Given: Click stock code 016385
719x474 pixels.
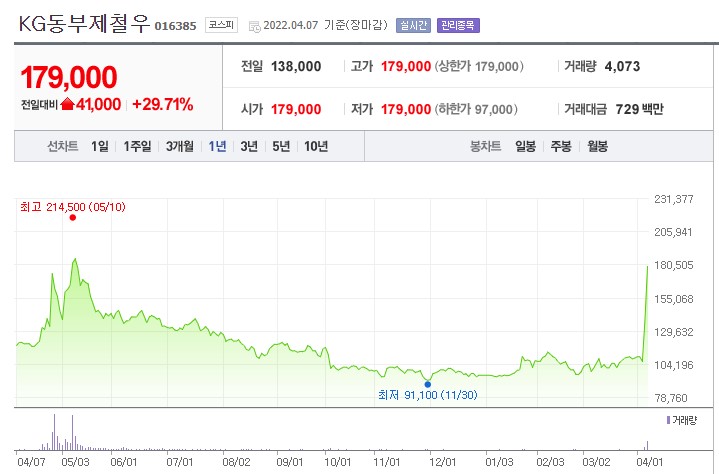Looking at the screenshot, I should pyautogui.click(x=175, y=26).
